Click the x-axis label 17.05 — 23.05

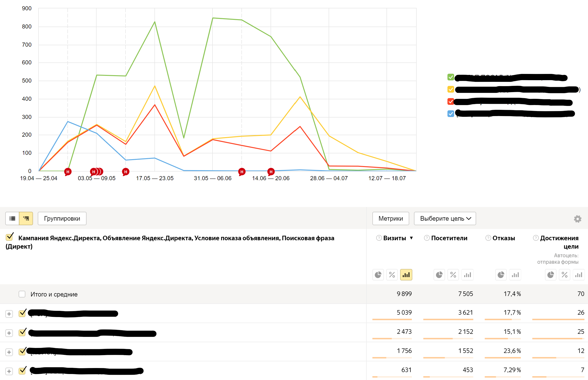pyautogui.click(x=155, y=178)
